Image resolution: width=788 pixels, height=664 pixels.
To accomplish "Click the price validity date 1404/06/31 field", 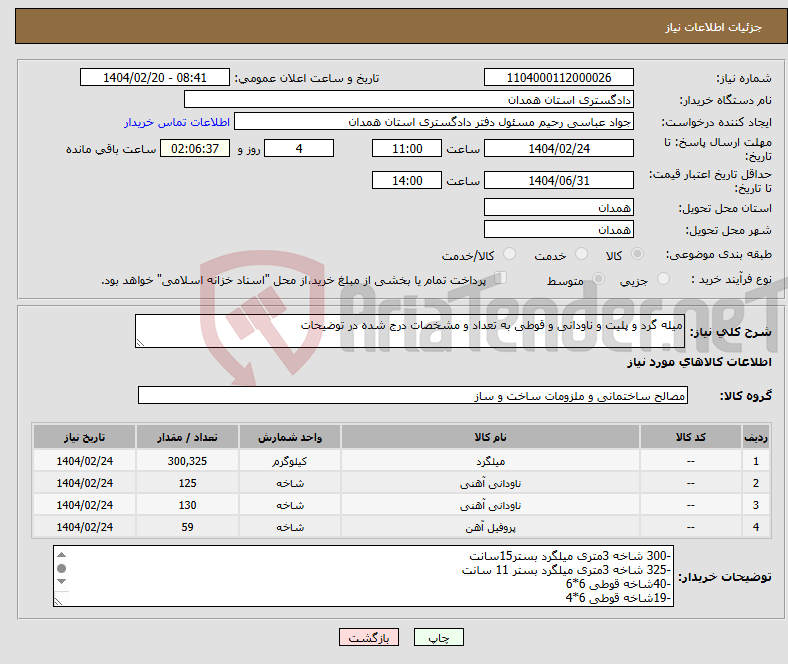I will (x=558, y=180).
